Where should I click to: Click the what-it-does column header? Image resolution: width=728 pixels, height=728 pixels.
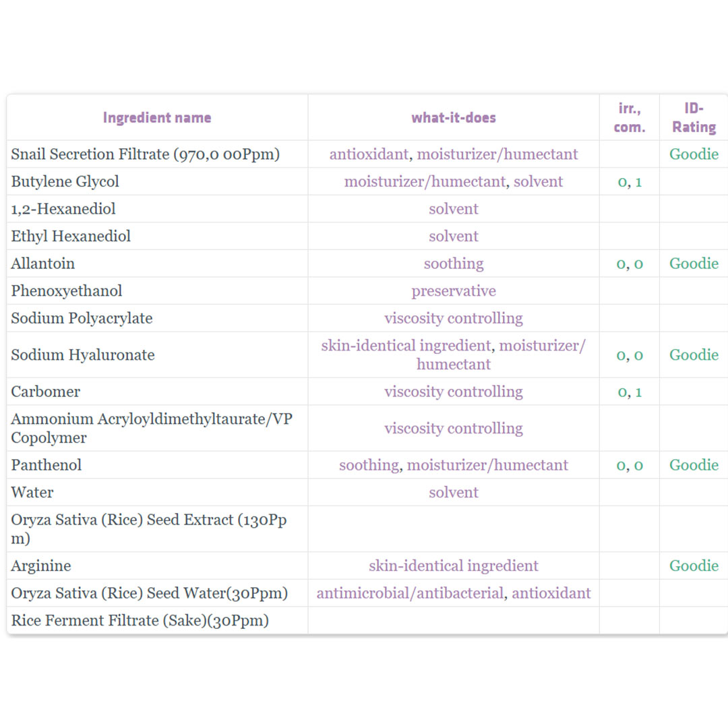454,118
